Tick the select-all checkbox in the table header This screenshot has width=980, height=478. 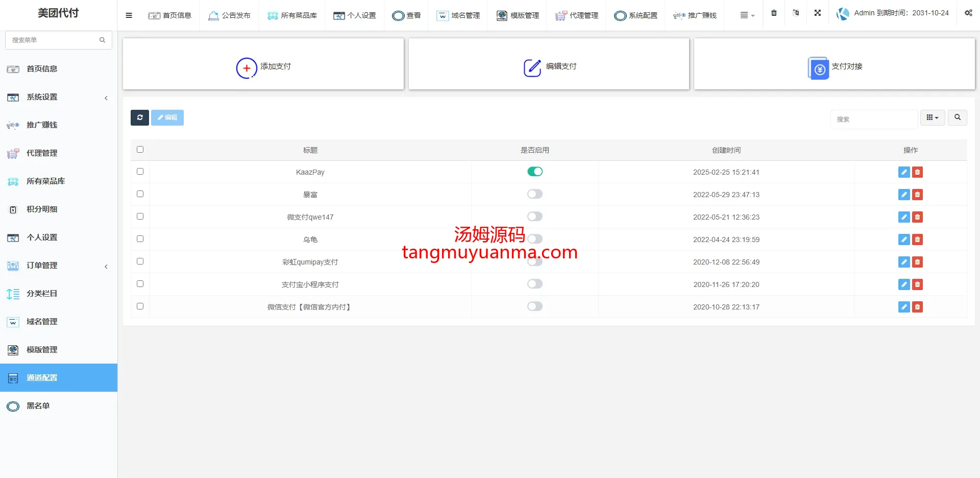(140, 150)
